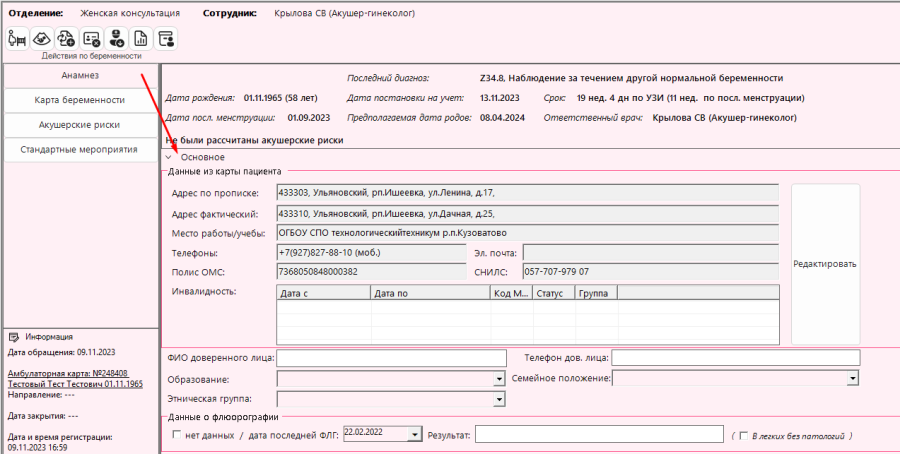
Task: Click the Эл. почта field
Action: [x=651, y=253]
